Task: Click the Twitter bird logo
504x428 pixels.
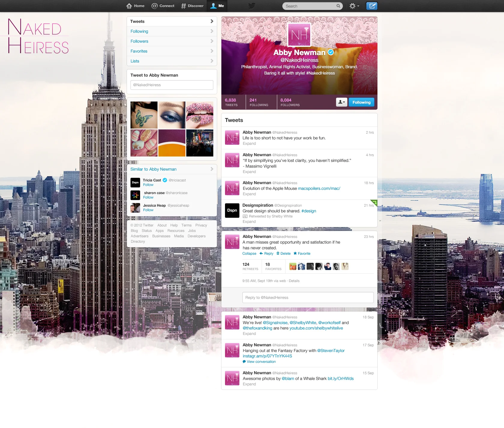Action: [251, 6]
